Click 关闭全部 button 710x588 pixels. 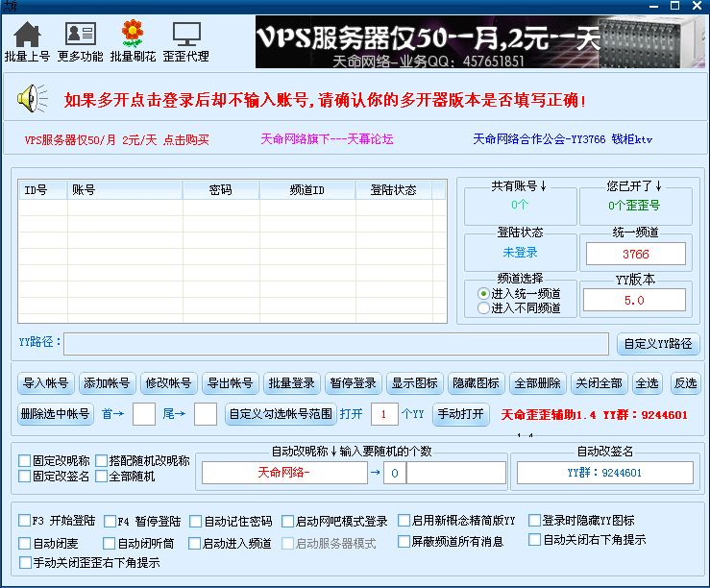click(x=600, y=383)
